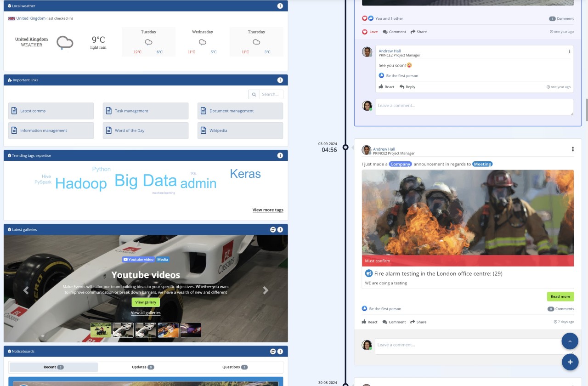
Task: Open the info icon on Local weather panel
Action: tap(280, 6)
